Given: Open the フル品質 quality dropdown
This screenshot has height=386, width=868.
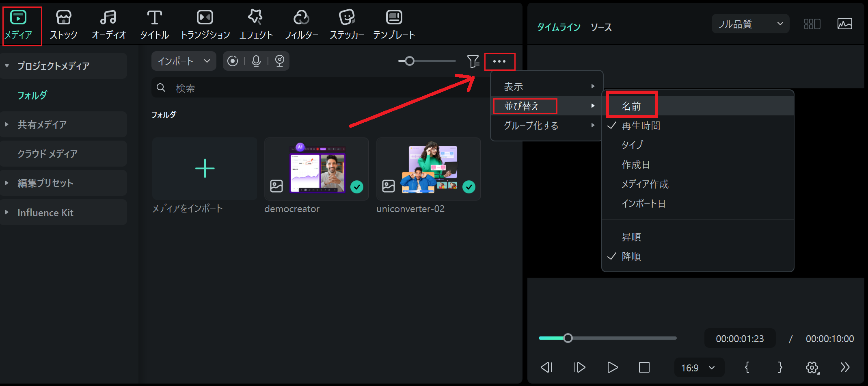Looking at the screenshot, I should coord(750,24).
